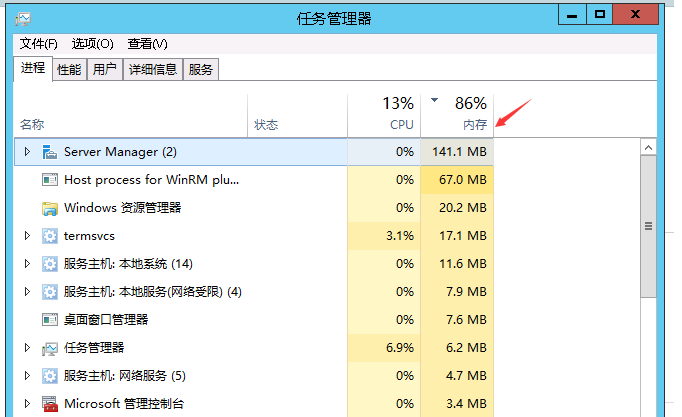Click the termsvcs gear icon

(50, 236)
